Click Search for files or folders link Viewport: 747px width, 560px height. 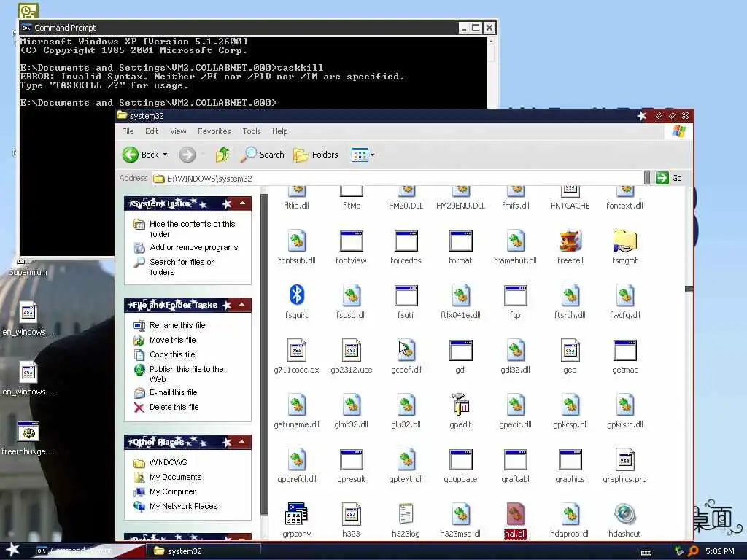click(182, 267)
